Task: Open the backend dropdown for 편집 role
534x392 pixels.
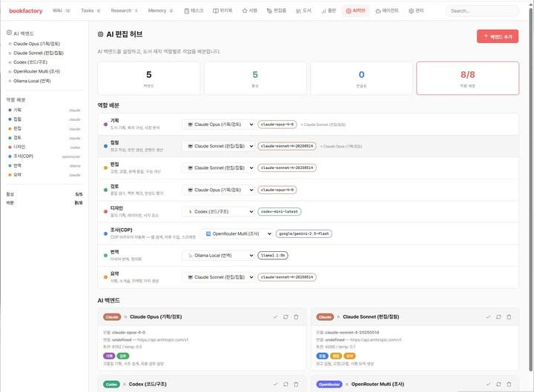Action: point(219,168)
